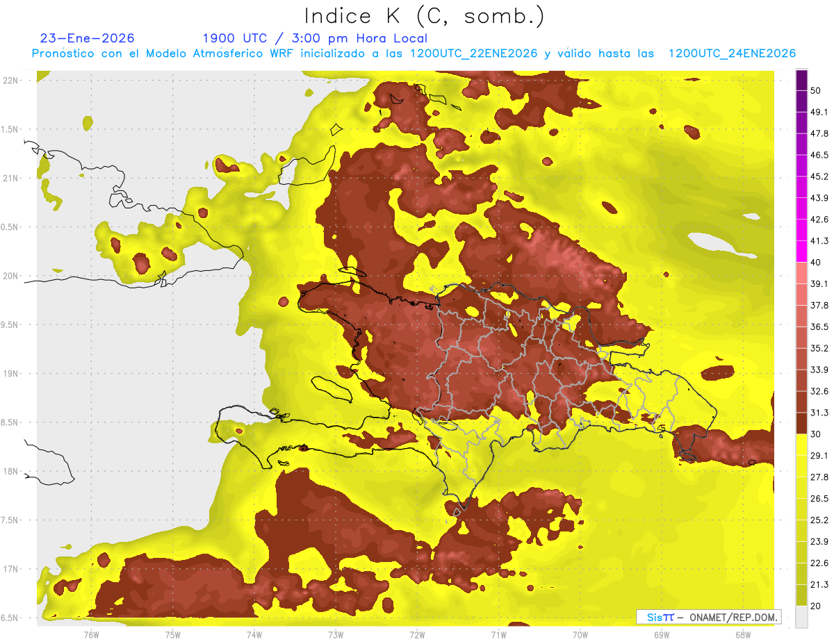Click the dark purple swatch at colorbar top

point(801,80)
